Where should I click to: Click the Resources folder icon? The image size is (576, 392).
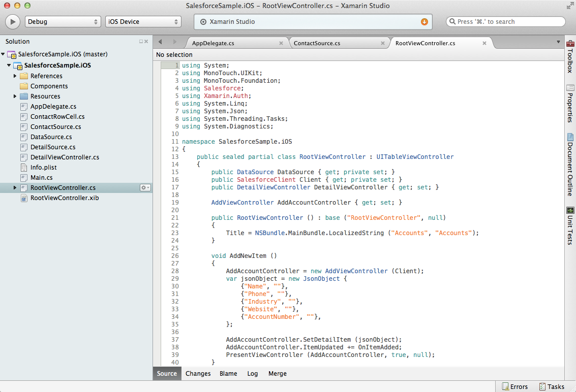coord(24,96)
